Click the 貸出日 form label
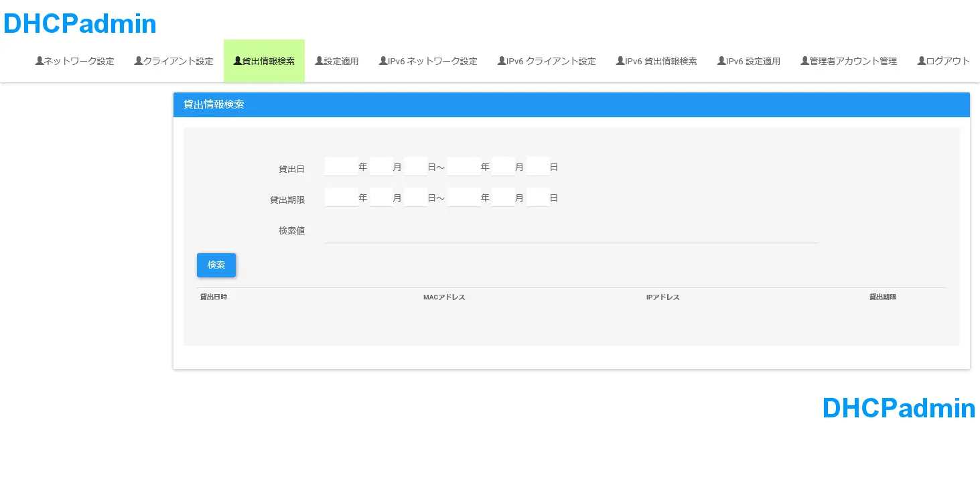The image size is (980, 483). 291,169
